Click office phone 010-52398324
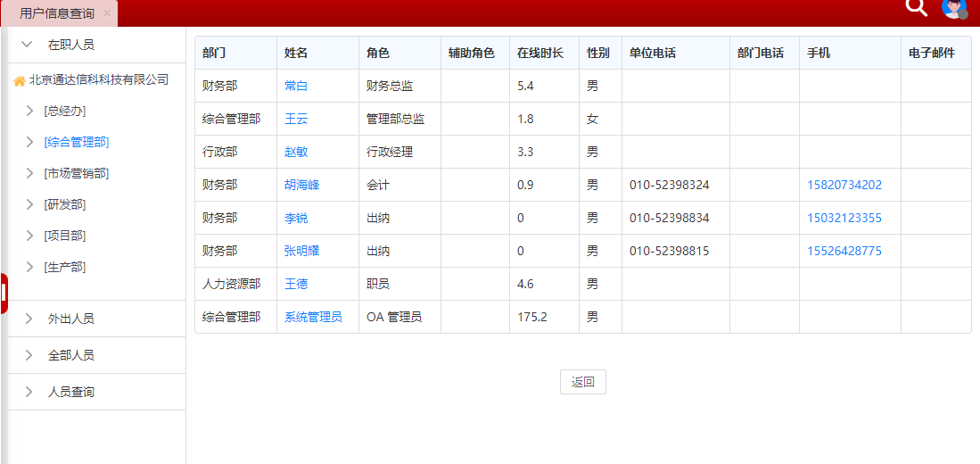 (670, 185)
